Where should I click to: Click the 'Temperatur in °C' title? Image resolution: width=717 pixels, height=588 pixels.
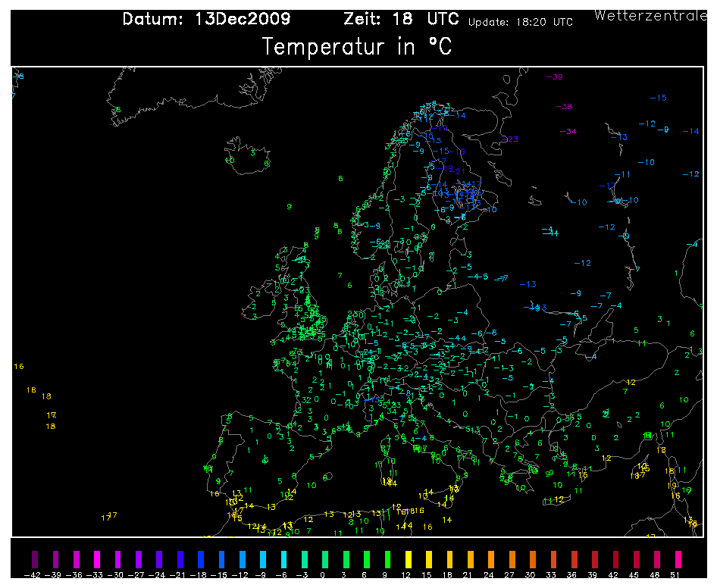pos(357,47)
